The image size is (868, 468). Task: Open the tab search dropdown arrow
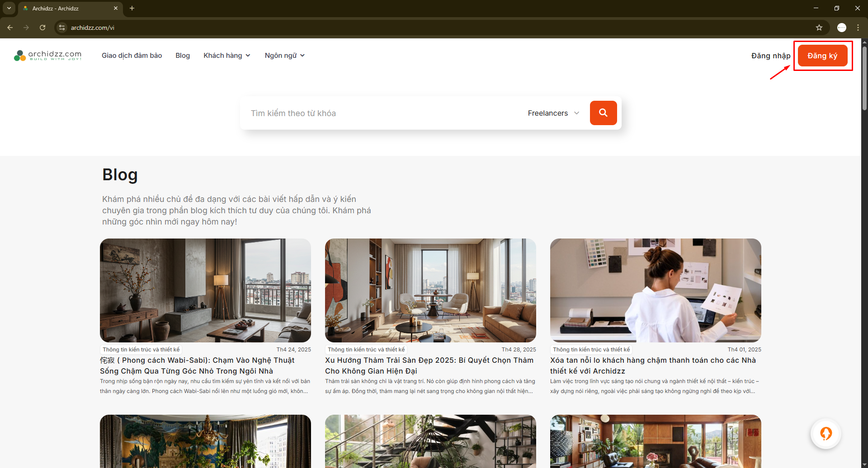pyautogui.click(x=9, y=8)
